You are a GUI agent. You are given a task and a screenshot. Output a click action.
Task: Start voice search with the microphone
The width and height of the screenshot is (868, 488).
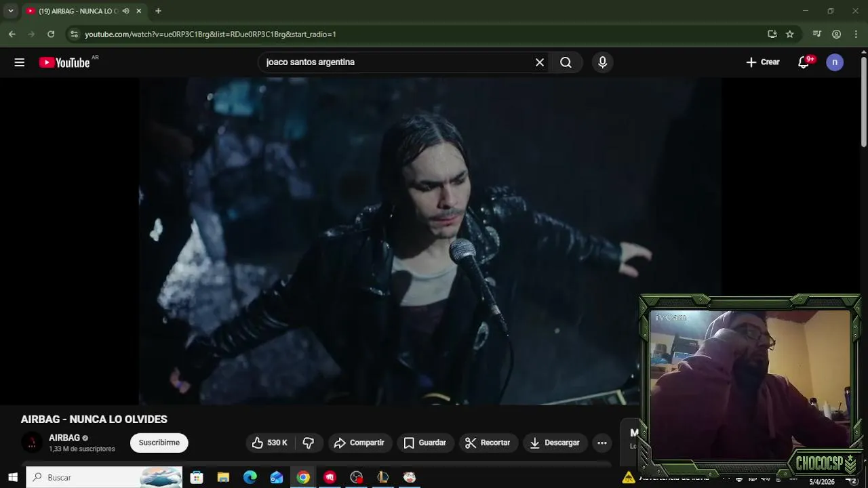602,62
